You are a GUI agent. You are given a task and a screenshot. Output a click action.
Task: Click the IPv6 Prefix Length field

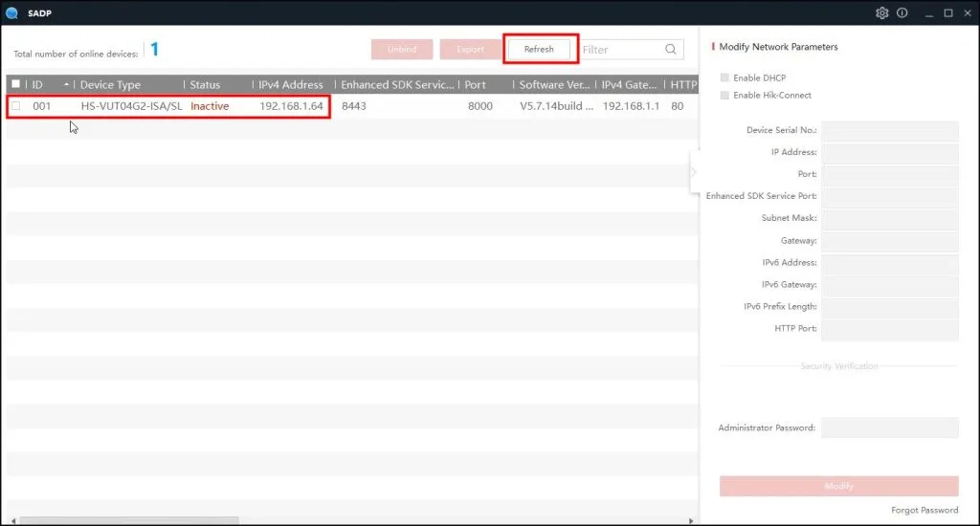pyautogui.click(x=889, y=307)
